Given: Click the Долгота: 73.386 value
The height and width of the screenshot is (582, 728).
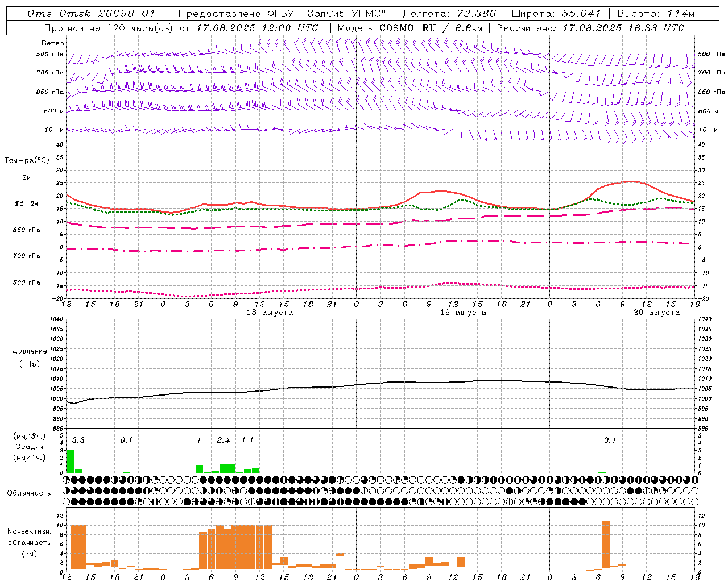Looking at the screenshot, I should click(x=449, y=14).
